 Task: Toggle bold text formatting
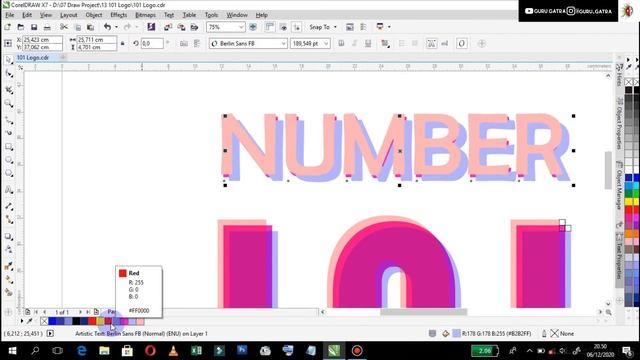[341, 43]
